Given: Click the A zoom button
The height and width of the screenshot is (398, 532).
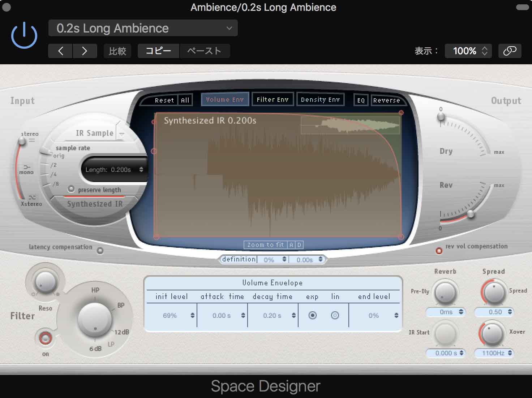Looking at the screenshot, I should point(291,245).
